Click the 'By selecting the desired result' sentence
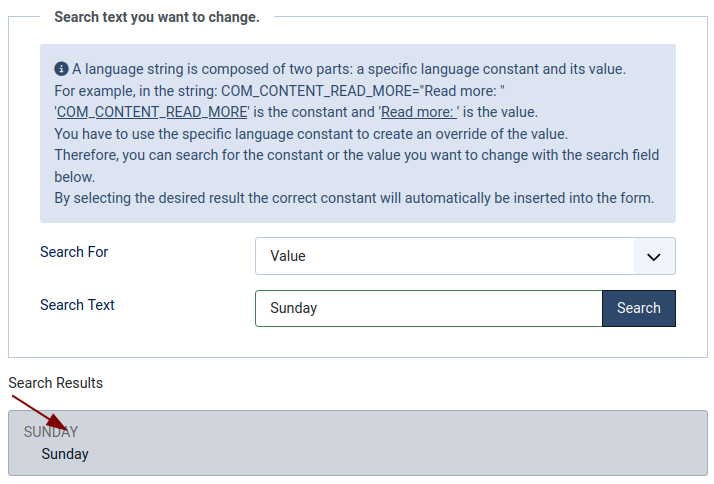The height and width of the screenshot is (484, 714). point(354,198)
